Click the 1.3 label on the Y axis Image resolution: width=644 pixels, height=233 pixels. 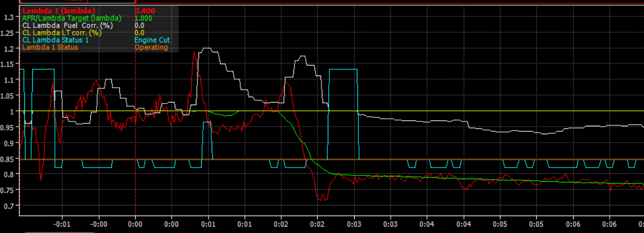(9, 17)
